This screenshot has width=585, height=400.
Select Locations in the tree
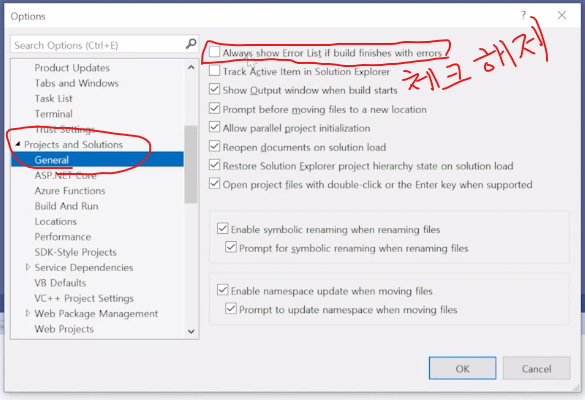[56, 221]
